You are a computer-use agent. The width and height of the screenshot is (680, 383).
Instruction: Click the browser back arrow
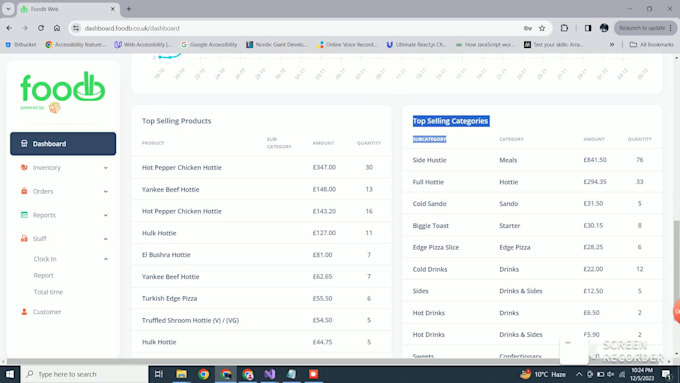coord(9,28)
